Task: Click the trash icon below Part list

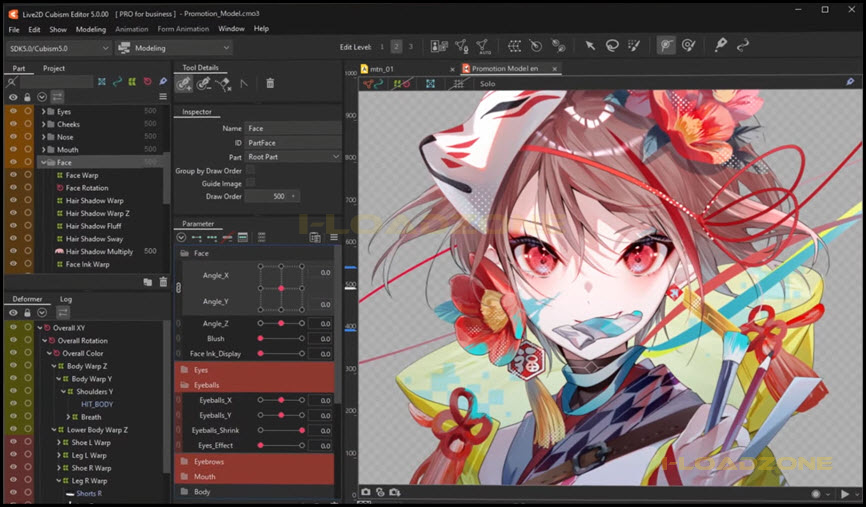Action: click(163, 282)
